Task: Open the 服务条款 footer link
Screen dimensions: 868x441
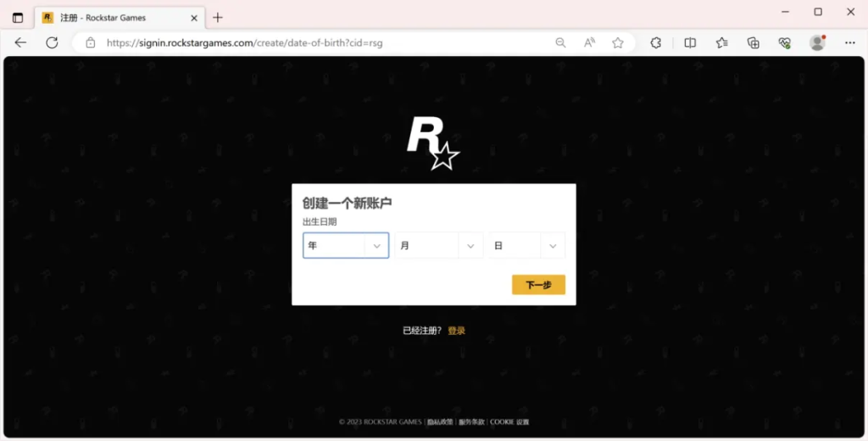Action: (x=471, y=422)
